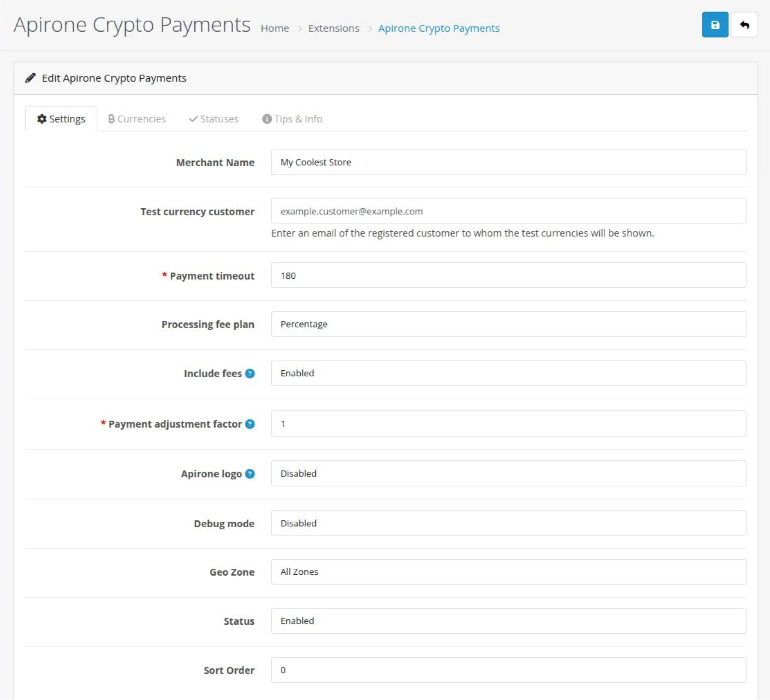The image size is (770, 700).
Task: Click the Geo Zone label
Action: click(232, 572)
